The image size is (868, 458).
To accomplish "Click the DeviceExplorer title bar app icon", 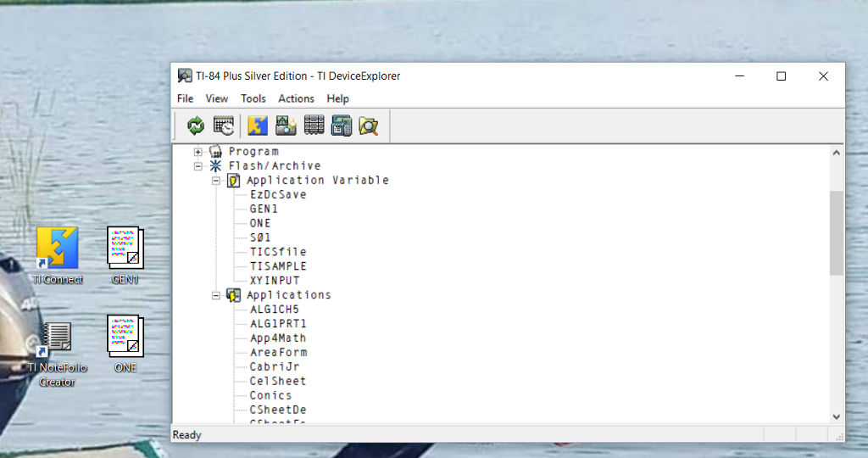I will pos(184,75).
